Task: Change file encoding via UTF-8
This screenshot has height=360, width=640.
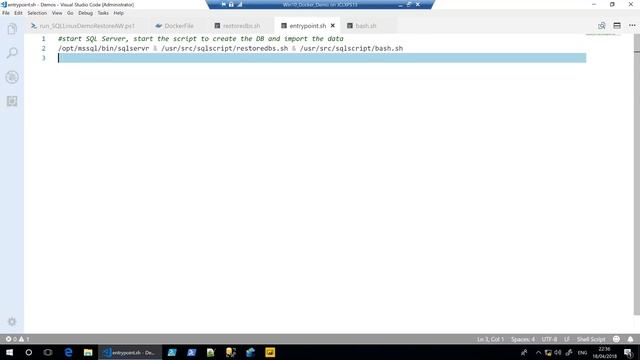Action: pyautogui.click(x=549, y=339)
